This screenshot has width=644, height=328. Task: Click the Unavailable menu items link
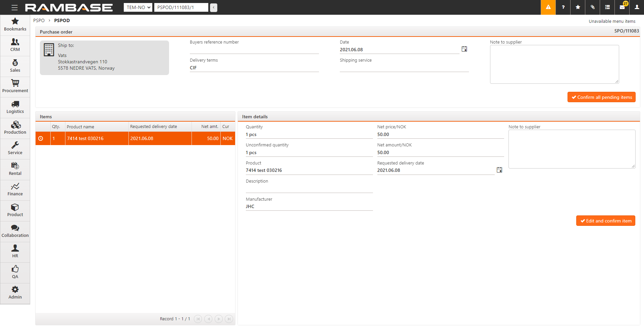point(612,21)
